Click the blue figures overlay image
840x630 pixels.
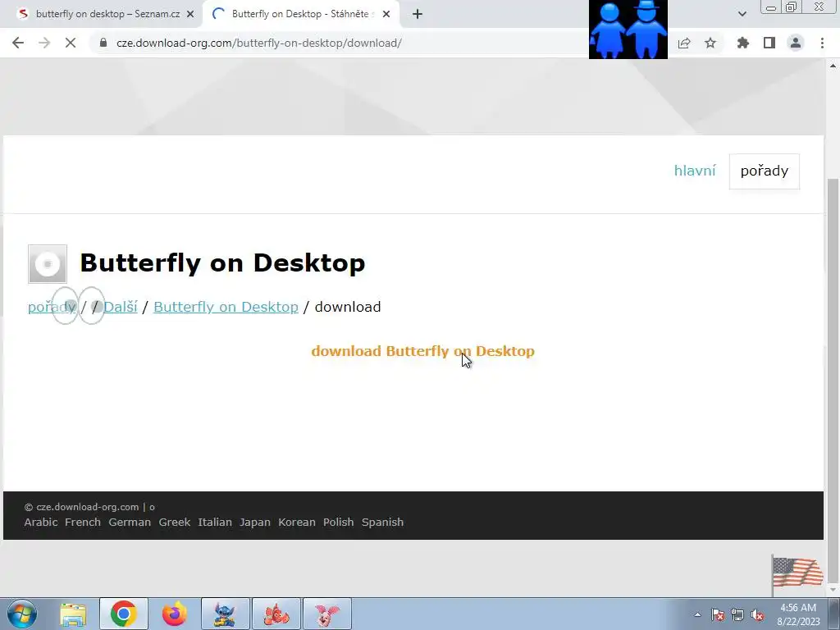(628, 30)
